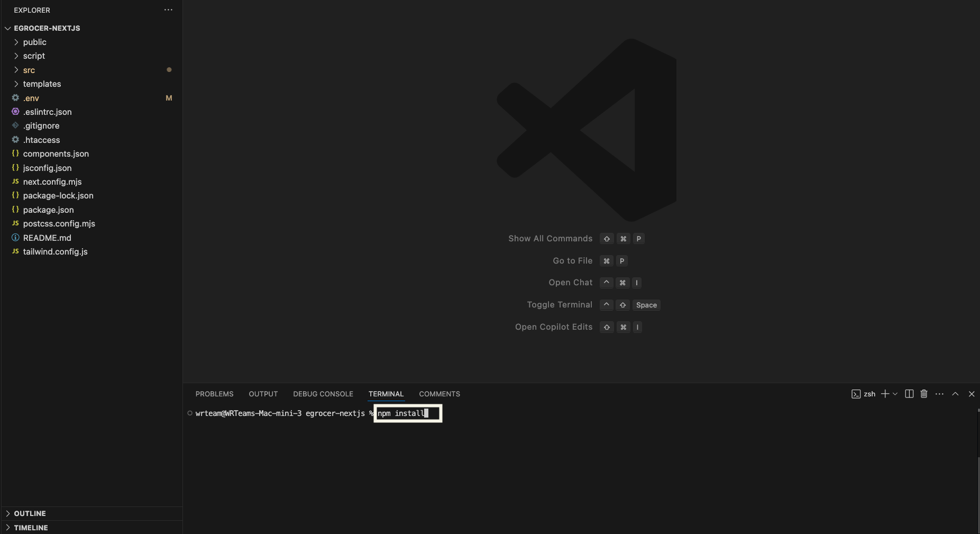Open next.config.mjs file
This screenshot has height=534, width=980.
coord(52,182)
